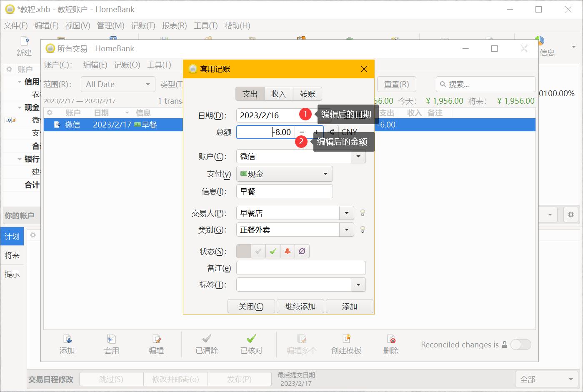This screenshot has width=583, height=392.
Task: Open the 报表(R) menu
Action: click(174, 25)
